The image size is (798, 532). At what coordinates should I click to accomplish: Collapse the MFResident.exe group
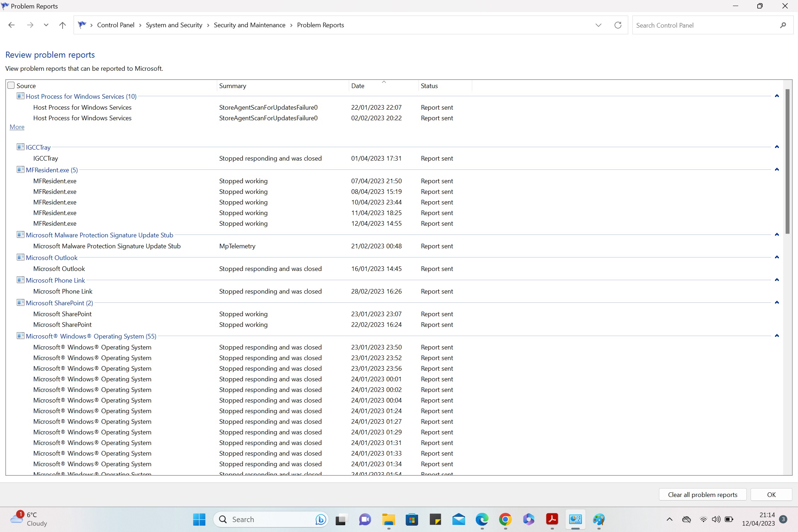tap(777, 169)
